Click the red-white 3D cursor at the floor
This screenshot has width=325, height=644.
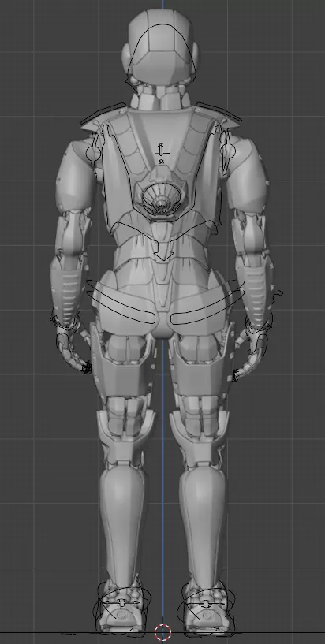point(163,633)
